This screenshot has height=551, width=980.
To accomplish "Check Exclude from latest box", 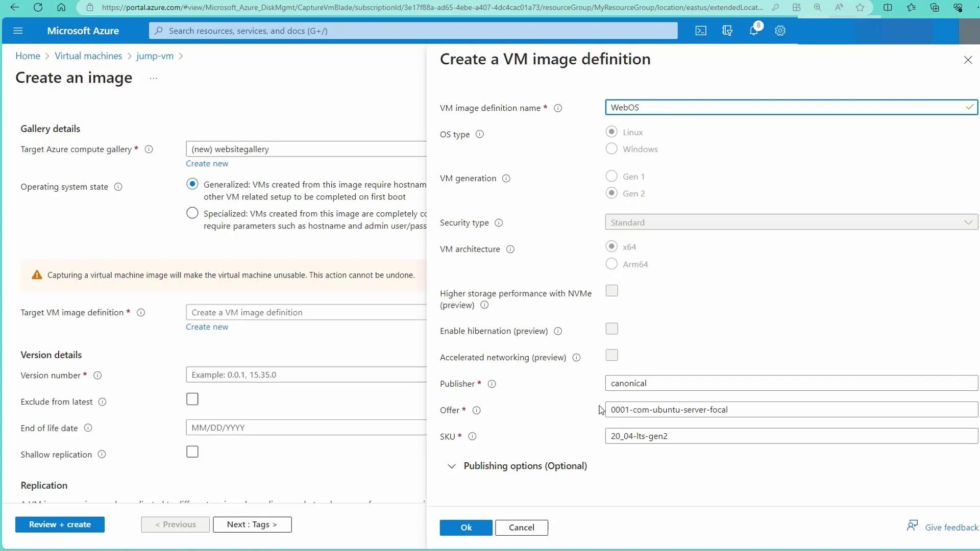I will (192, 399).
